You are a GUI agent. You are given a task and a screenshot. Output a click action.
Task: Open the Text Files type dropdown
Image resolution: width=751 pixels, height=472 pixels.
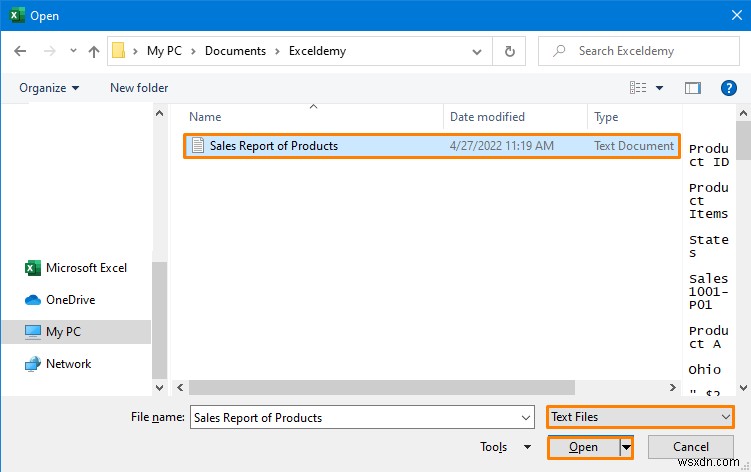click(x=640, y=417)
